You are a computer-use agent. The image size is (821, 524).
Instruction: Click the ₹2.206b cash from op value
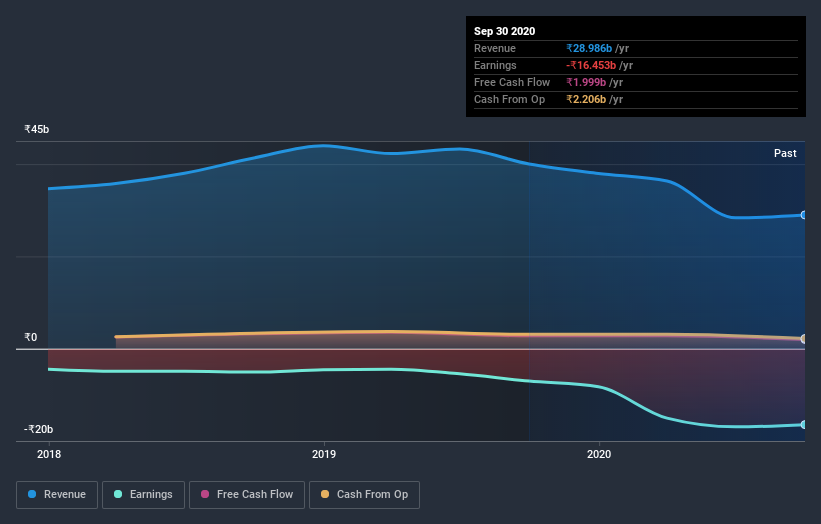tap(586, 99)
